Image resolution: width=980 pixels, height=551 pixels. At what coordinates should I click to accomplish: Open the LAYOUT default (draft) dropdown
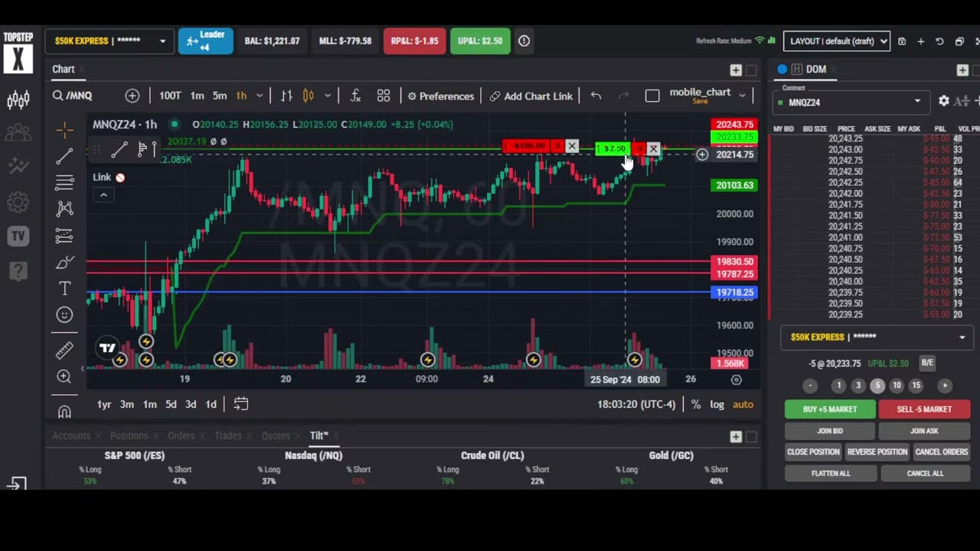click(x=837, y=41)
